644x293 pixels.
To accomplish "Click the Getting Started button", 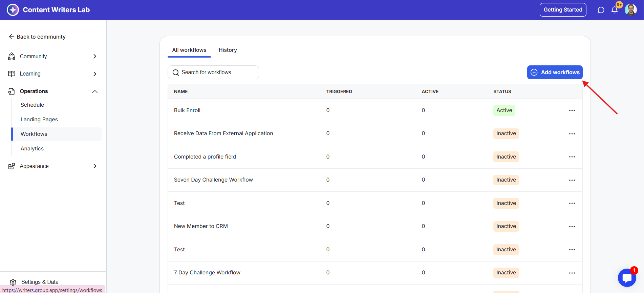I will coord(563,10).
